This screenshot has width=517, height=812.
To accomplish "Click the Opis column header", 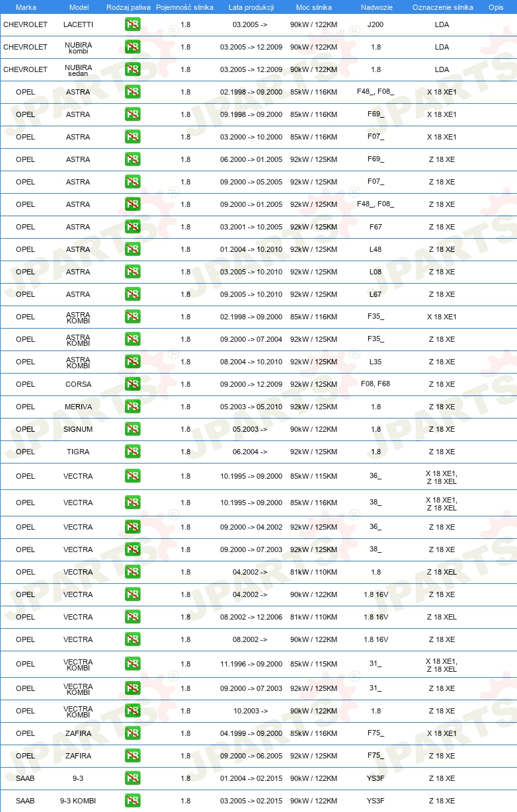I will 496,7.
